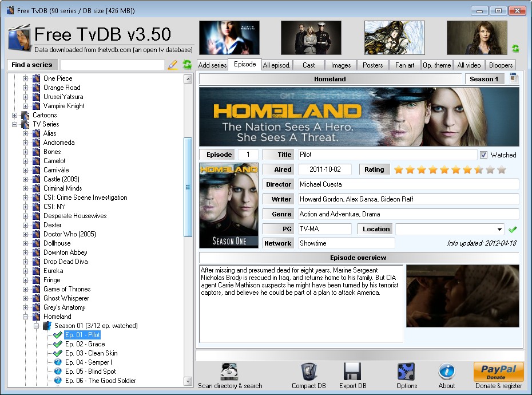
Task: Collapse the Season 01 node
Action: tap(36, 326)
